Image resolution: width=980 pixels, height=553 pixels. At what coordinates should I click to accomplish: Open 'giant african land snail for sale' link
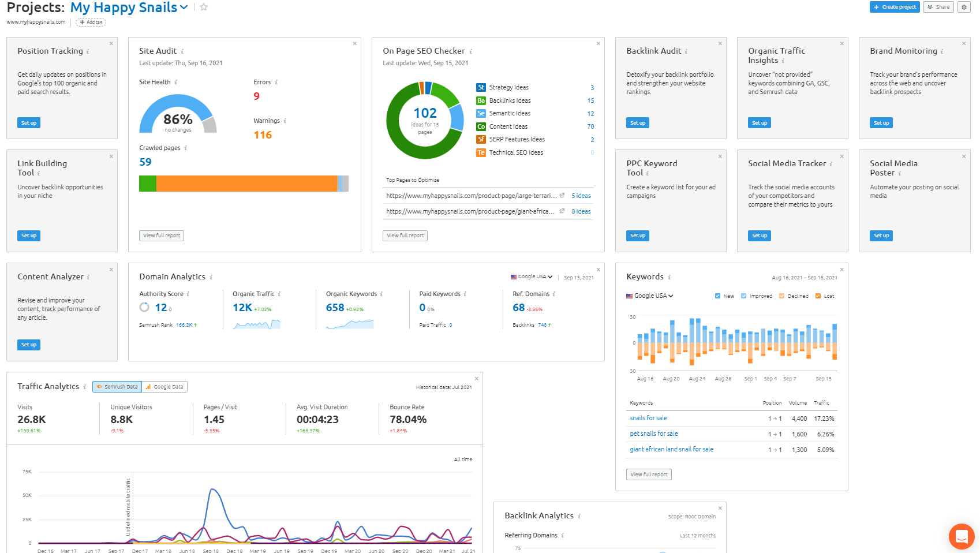(x=671, y=449)
